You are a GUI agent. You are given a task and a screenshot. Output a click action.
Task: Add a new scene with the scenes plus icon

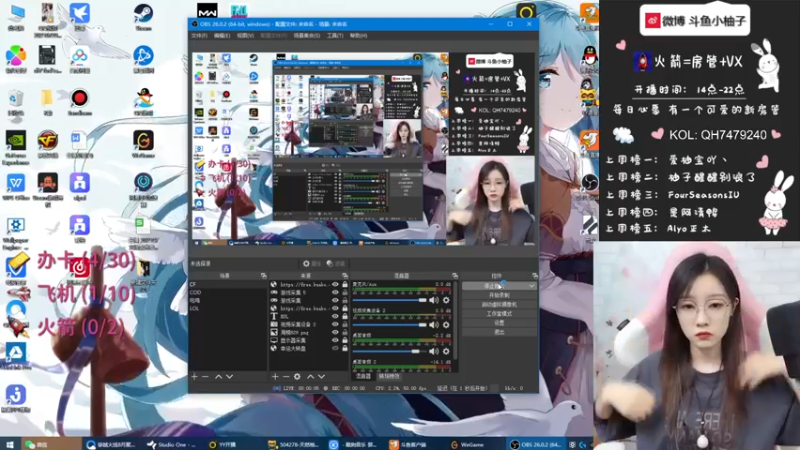coord(194,377)
